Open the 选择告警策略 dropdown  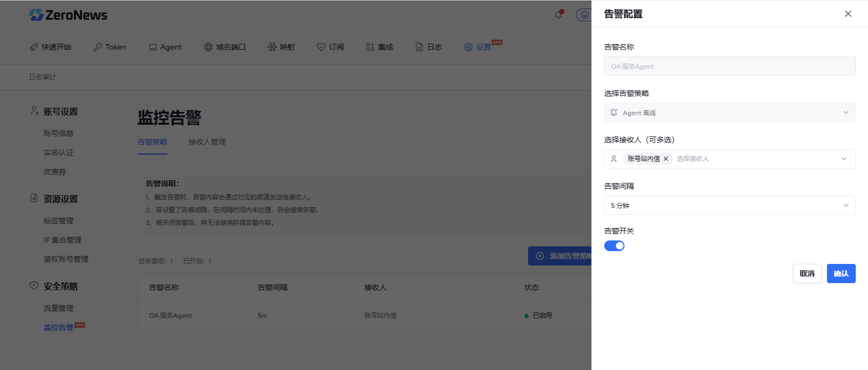tap(729, 112)
